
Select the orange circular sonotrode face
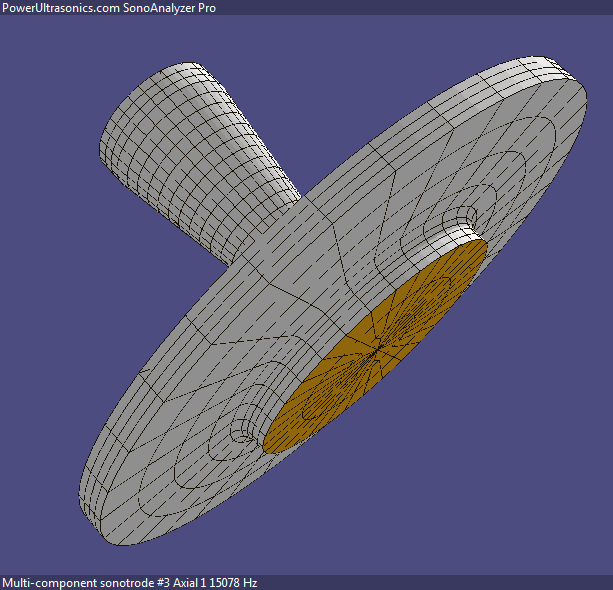point(375,347)
